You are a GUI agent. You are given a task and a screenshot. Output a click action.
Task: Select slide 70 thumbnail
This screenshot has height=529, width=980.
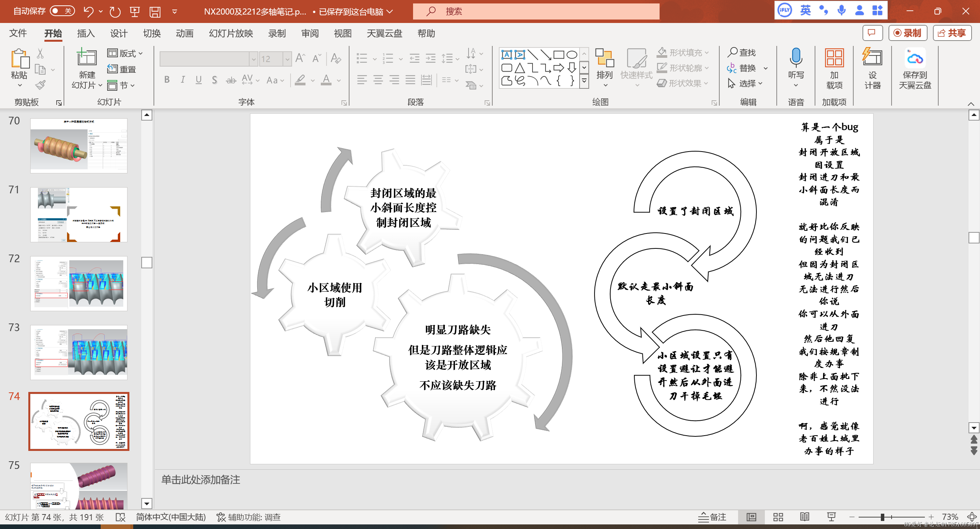pos(79,146)
